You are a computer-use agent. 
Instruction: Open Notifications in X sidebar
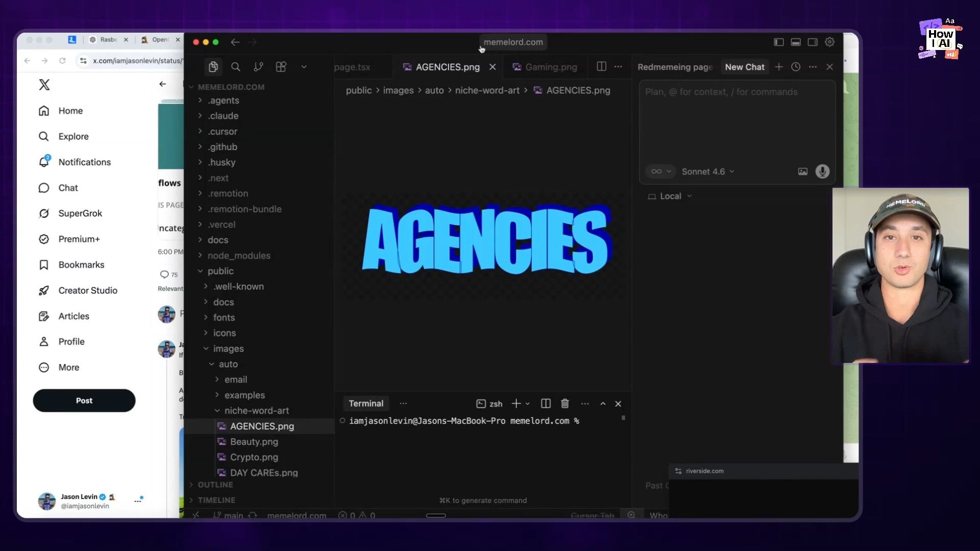(75, 162)
